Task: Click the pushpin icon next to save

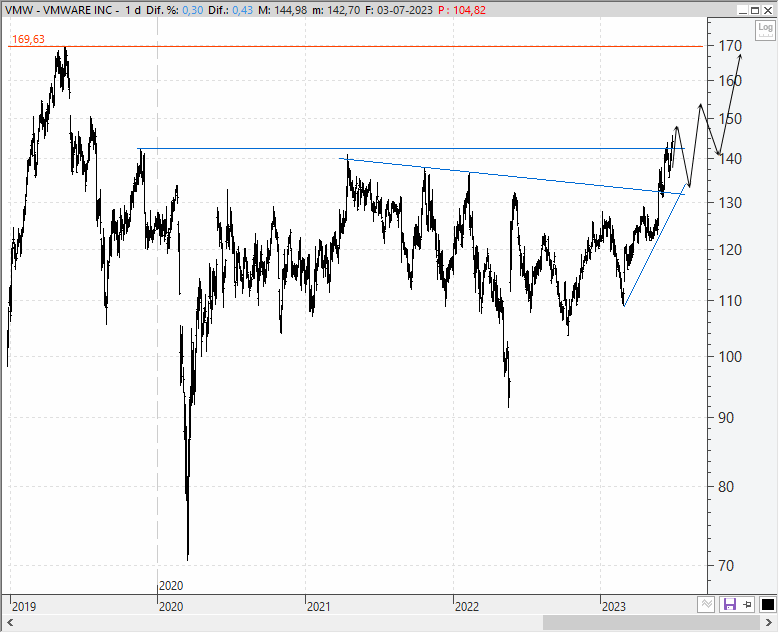Action: point(747,604)
